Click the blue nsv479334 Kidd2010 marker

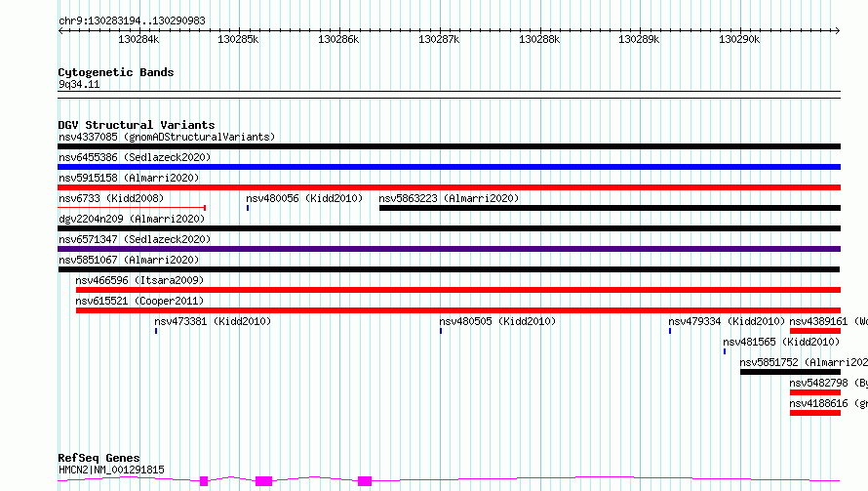pyautogui.click(x=670, y=331)
